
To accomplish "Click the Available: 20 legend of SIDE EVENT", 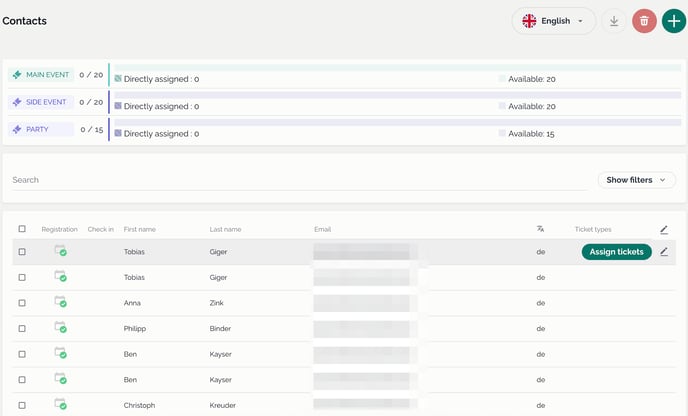I will (527, 106).
